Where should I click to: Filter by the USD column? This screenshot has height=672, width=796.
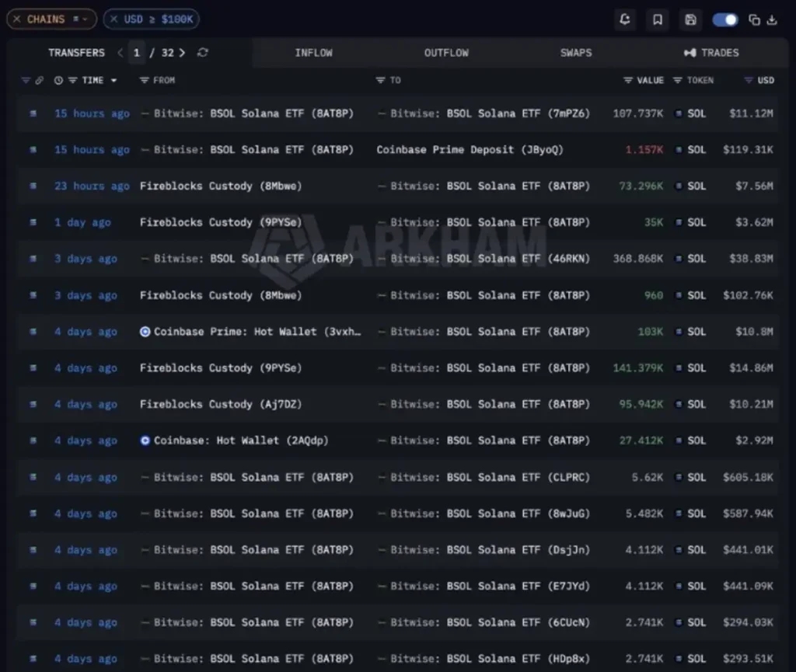tap(749, 80)
